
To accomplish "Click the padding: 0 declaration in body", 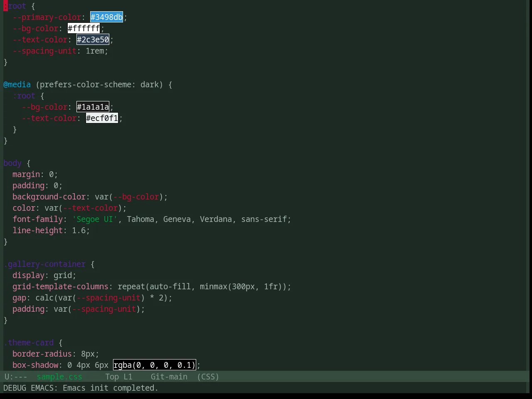I will (x=37, y=185).
